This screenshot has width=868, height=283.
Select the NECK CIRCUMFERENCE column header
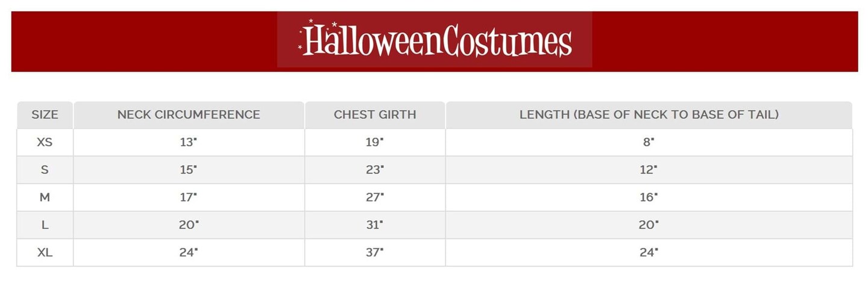click(x=189, y=114)
